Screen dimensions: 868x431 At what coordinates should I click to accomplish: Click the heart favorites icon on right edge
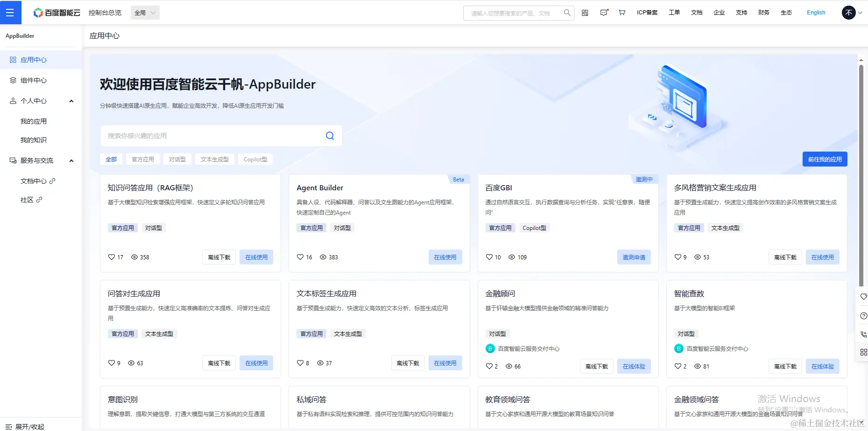(x=863, y=296)
